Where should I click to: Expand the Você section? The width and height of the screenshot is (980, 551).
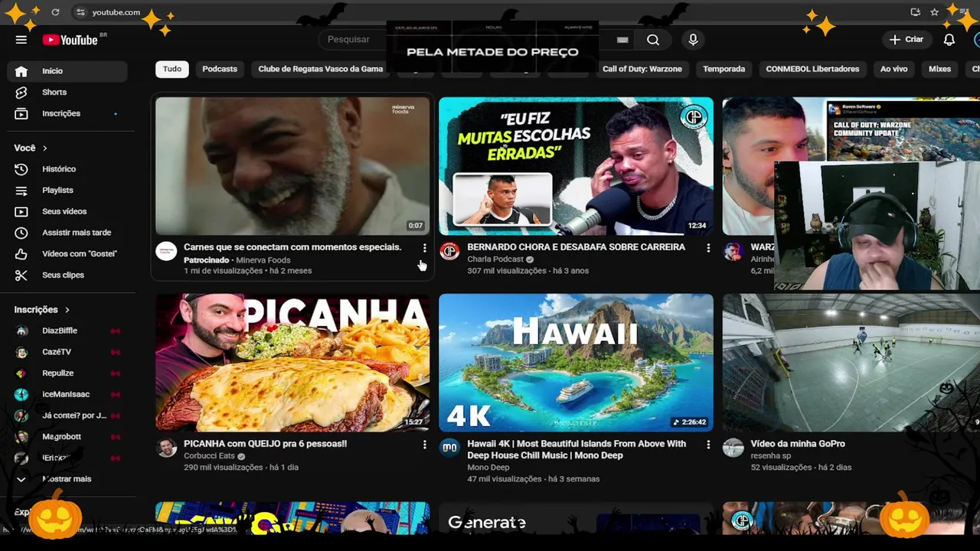31,148
